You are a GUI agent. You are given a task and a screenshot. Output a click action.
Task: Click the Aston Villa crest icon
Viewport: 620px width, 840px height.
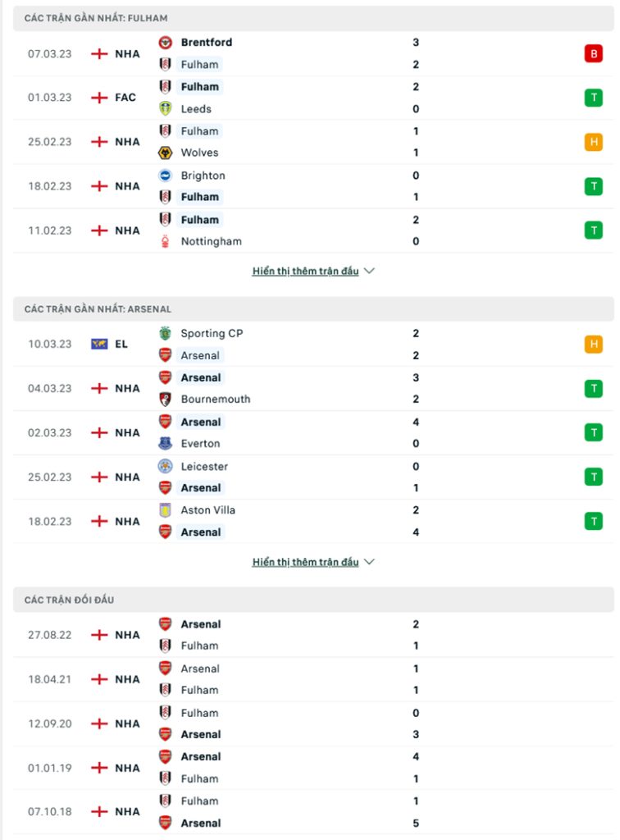(x=166, y=510)
